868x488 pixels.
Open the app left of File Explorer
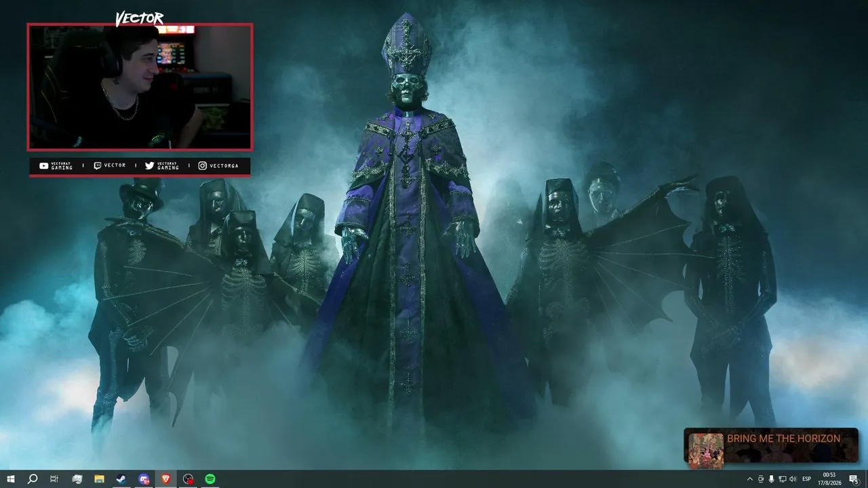77,479
